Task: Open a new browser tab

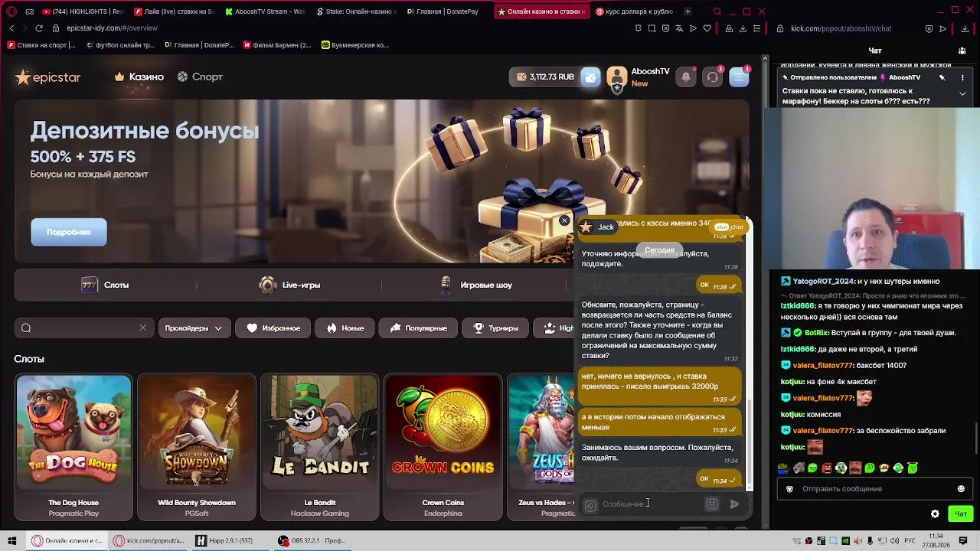Action: pos(688,11)
